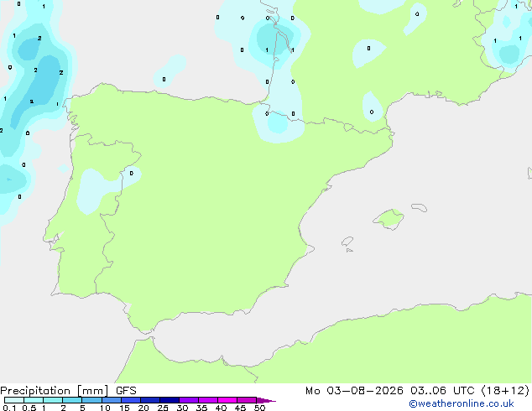Pick the legend swatch between 5 and 10
This screenshot has height=411, width=532.
[x=91, y=400]
